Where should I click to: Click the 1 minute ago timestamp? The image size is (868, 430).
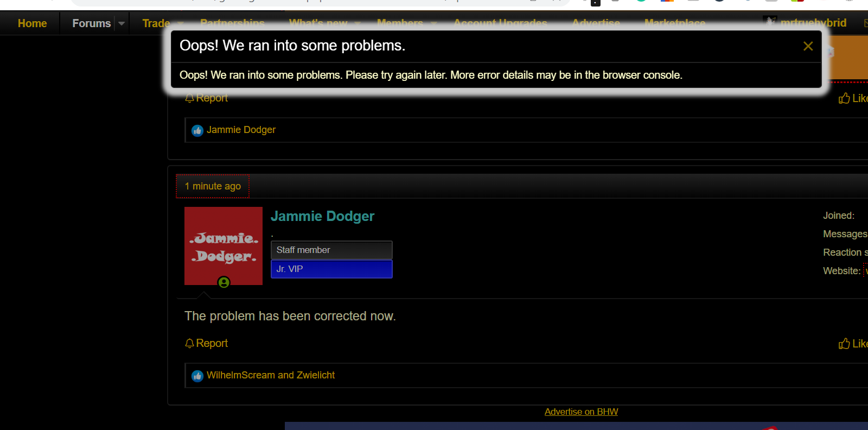pyautogui.click(x=213, y=186)
